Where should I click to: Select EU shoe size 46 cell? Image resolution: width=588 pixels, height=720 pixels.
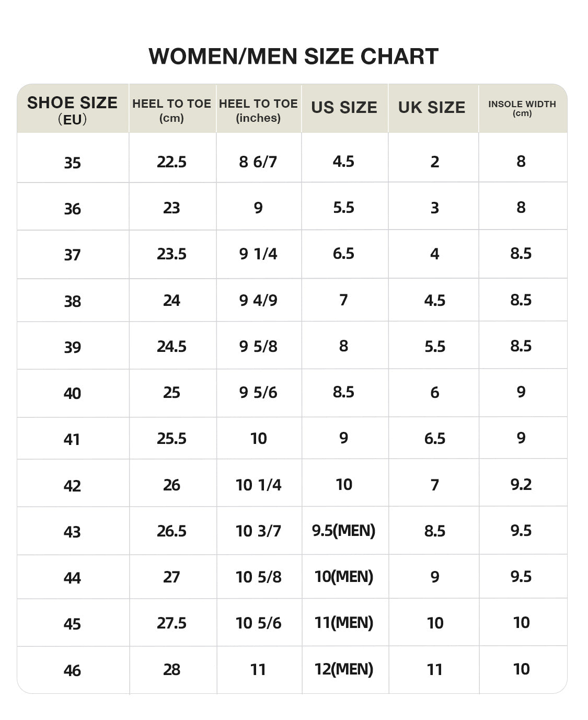click(73, 670)
